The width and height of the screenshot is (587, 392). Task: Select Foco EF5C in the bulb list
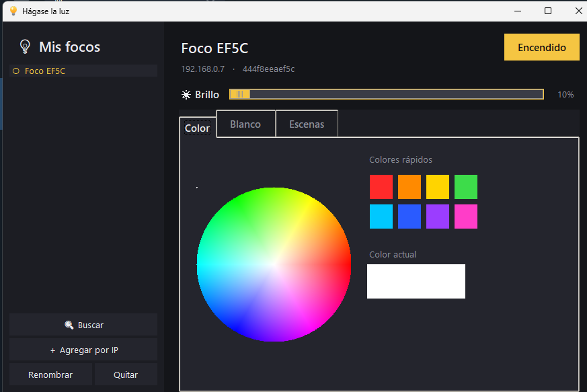click(83, 71)
